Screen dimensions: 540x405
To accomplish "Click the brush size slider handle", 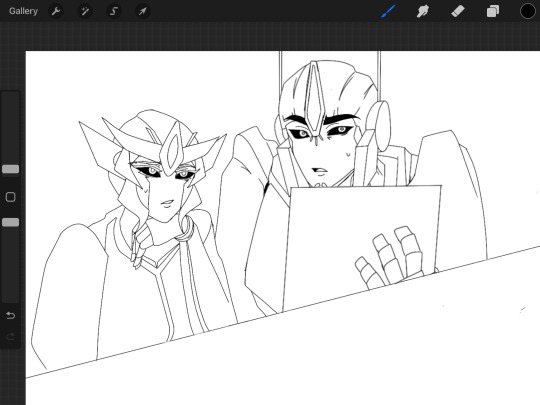I will point(11,169).
